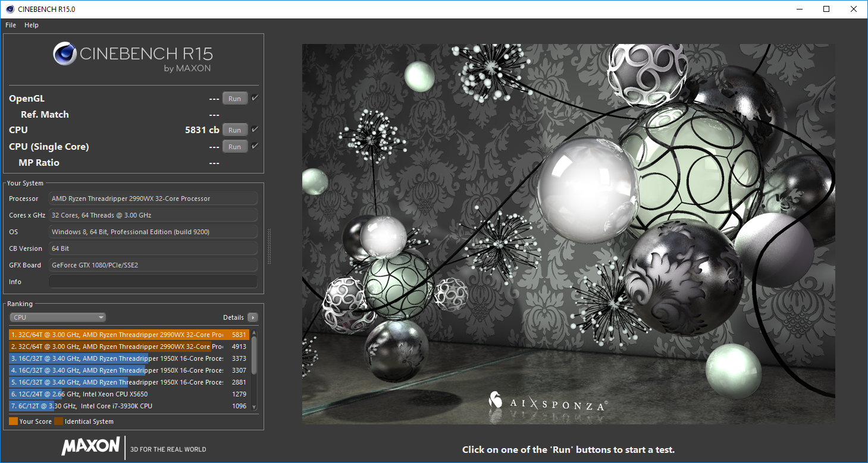Toggle the checkmark next to the OpenGL test

click(x=255, y=97)
